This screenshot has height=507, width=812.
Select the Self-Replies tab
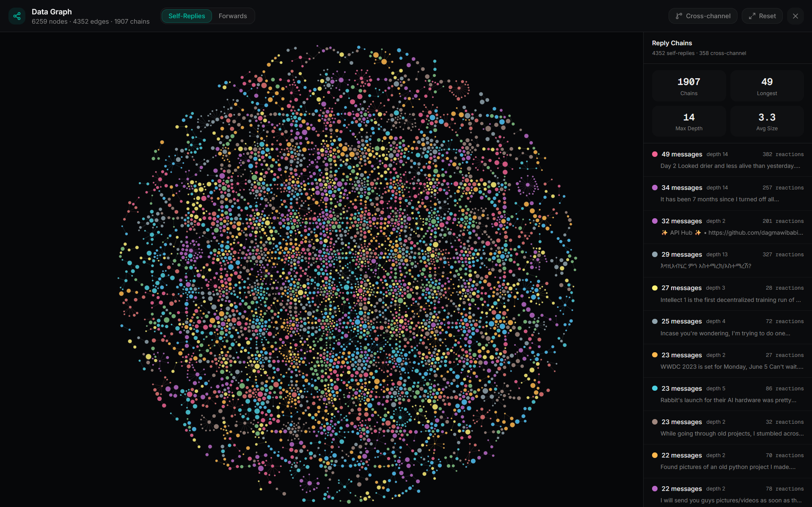(x=187, y=16)
